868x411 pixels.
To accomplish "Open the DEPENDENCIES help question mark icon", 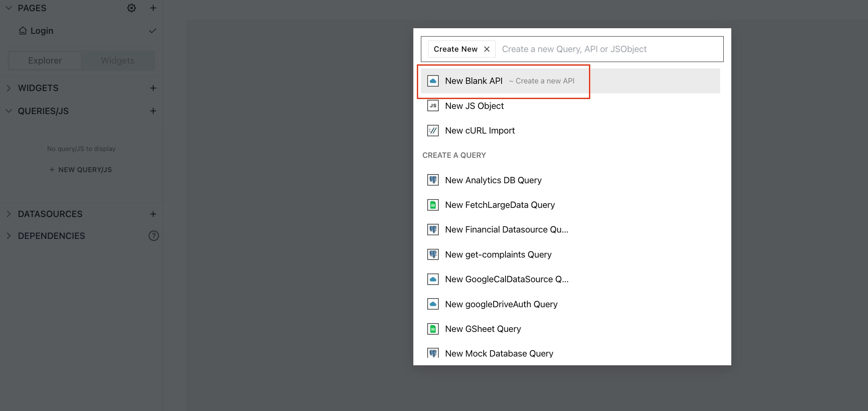I will [x=154, y=236].
